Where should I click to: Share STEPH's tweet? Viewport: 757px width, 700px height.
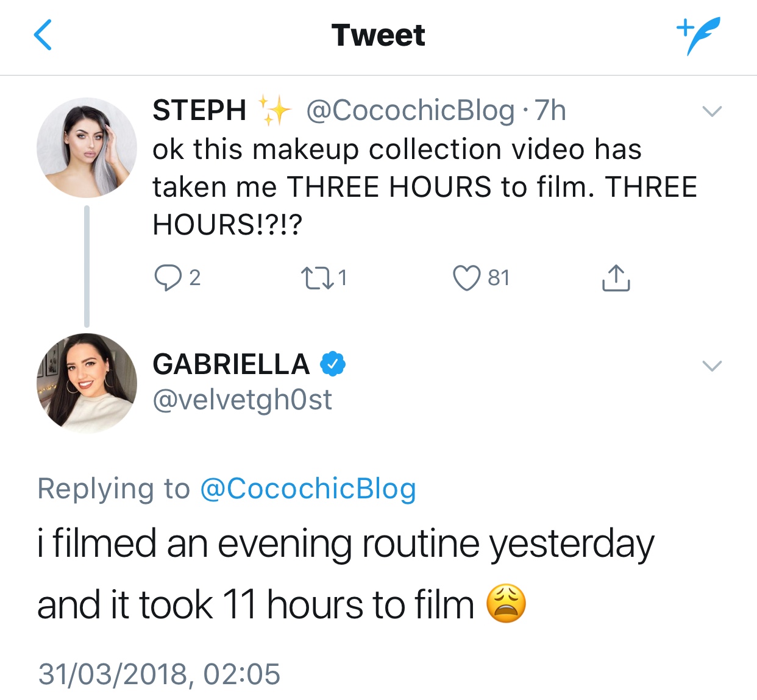pos(616,278)
